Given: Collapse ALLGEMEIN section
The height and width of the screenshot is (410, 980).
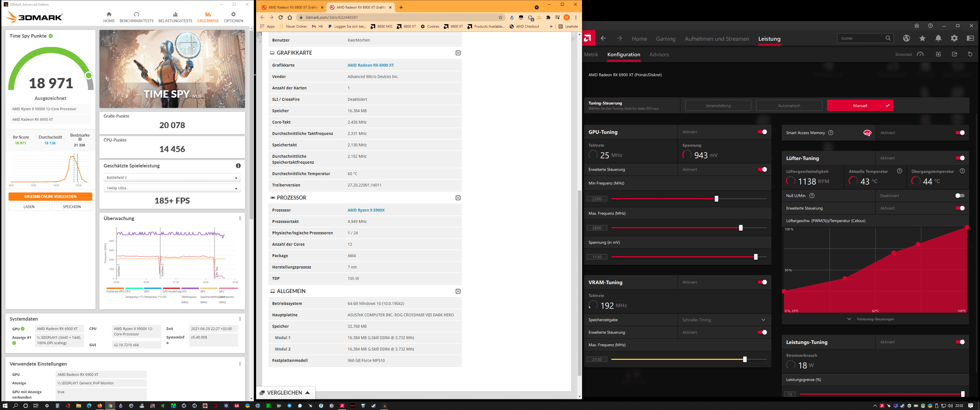Looking at the screenshot, I should (458, 291).
